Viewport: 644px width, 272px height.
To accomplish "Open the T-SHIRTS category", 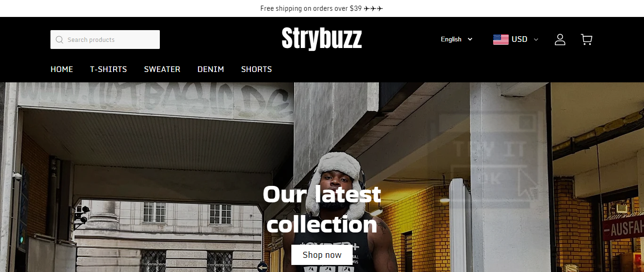I will point(108,69).
